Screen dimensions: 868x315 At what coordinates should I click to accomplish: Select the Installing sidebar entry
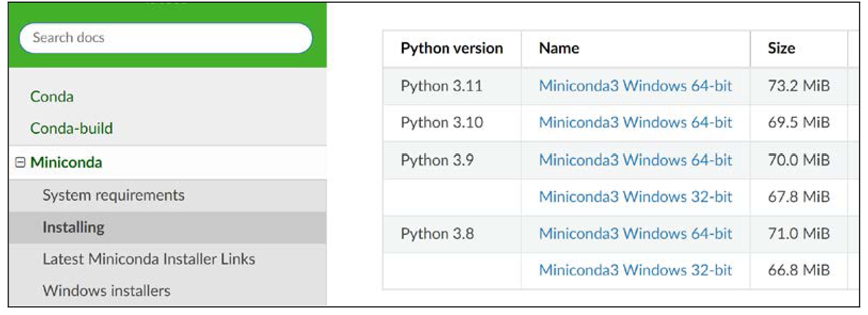coord(74,227)
